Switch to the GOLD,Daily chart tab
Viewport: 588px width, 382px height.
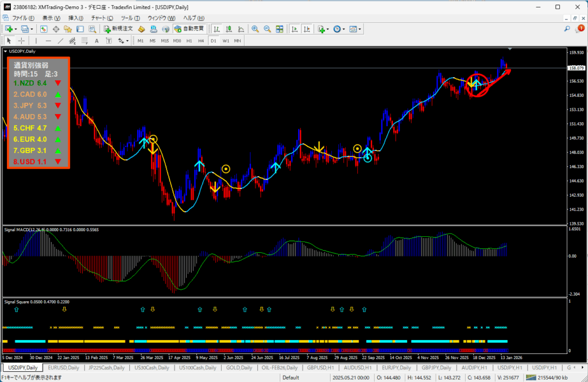click(240, 368)
